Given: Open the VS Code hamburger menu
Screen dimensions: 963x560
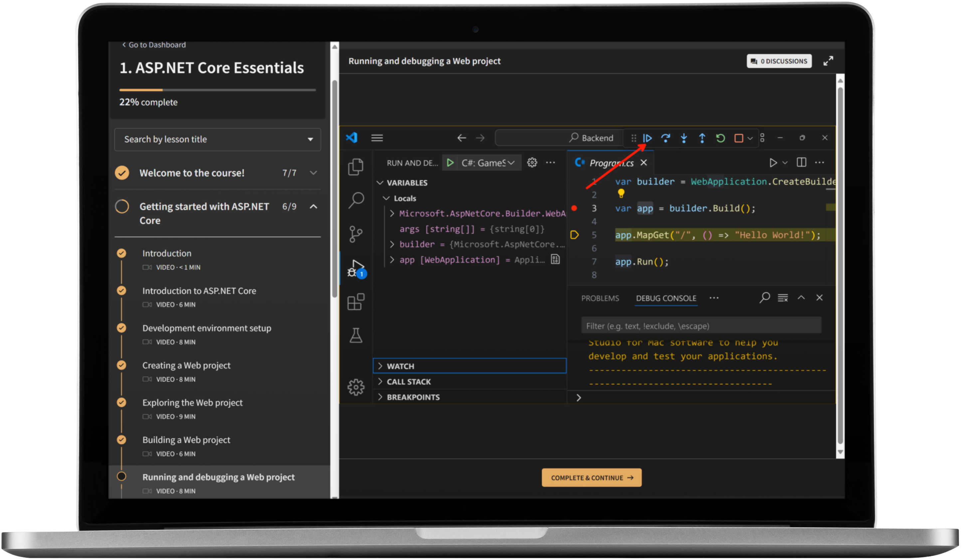Looking at the screenshot, I should (x=377, y=138).
